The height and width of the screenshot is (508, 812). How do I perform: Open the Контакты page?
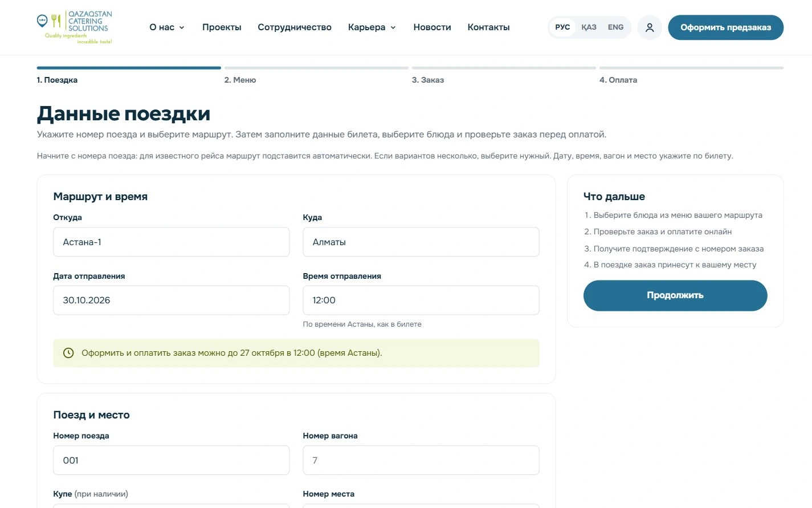(x=488, y=27)
